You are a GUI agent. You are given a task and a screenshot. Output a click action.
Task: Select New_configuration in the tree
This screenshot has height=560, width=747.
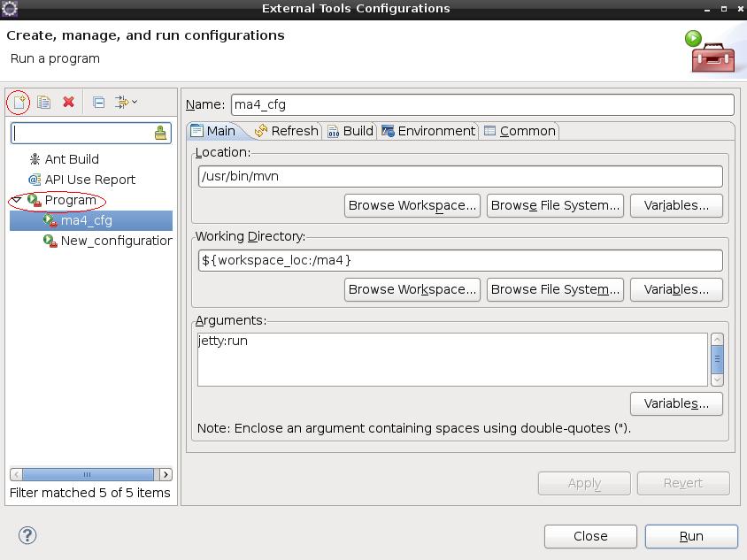[x=115, y=241]
